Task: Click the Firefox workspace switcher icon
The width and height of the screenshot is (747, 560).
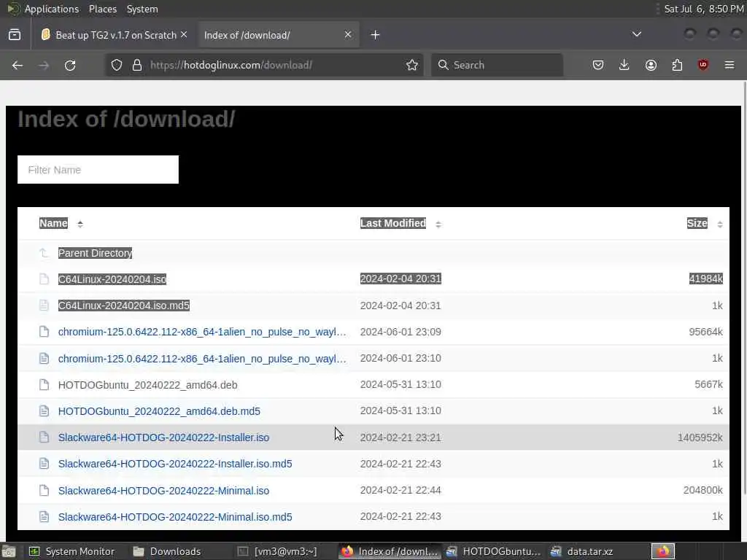Action: tap(663, 551)
